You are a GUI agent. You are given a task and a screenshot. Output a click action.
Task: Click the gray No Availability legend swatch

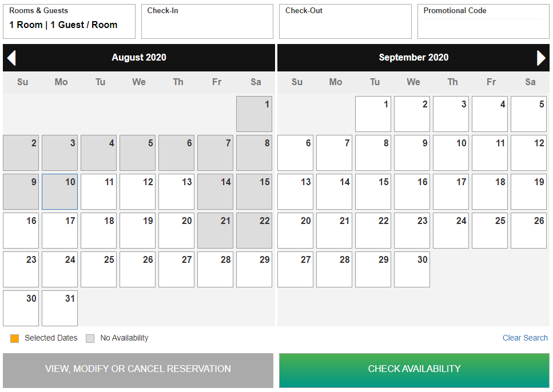pyautogui.click(x=90, y=338)
